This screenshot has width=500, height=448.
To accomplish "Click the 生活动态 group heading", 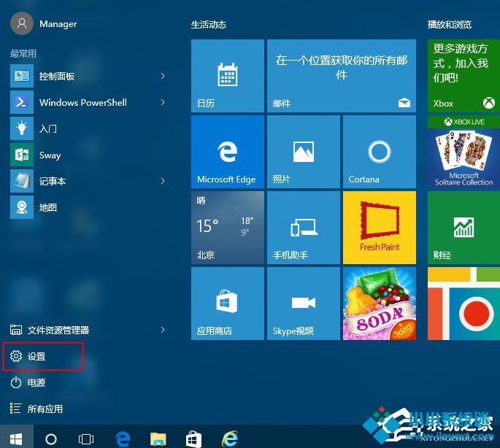I will (209, 25).
